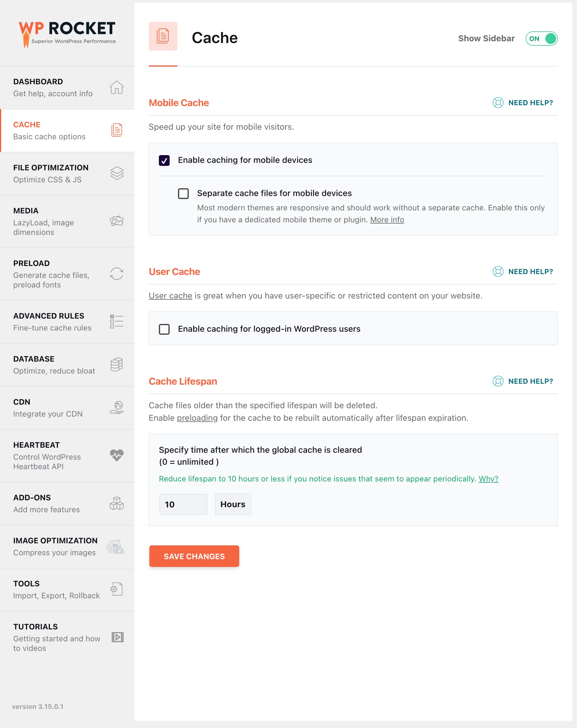Toggle Enable caching for mobile devices

click(x=165, y=160)
